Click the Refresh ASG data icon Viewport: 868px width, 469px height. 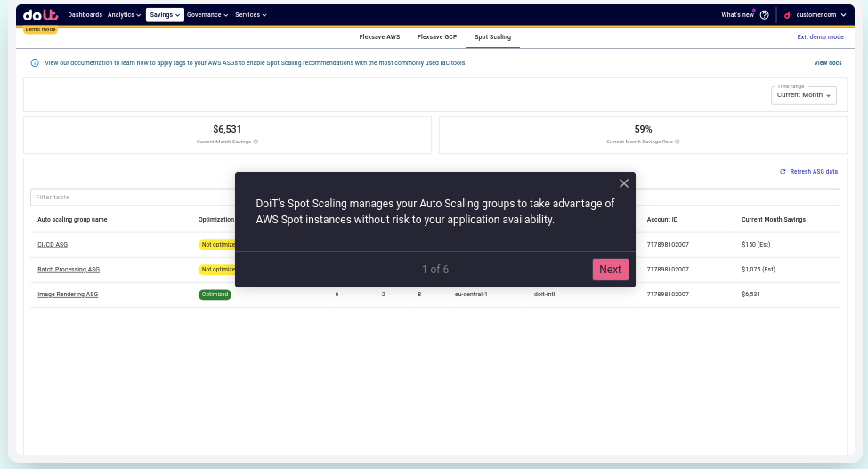click(x=783, y=172)
